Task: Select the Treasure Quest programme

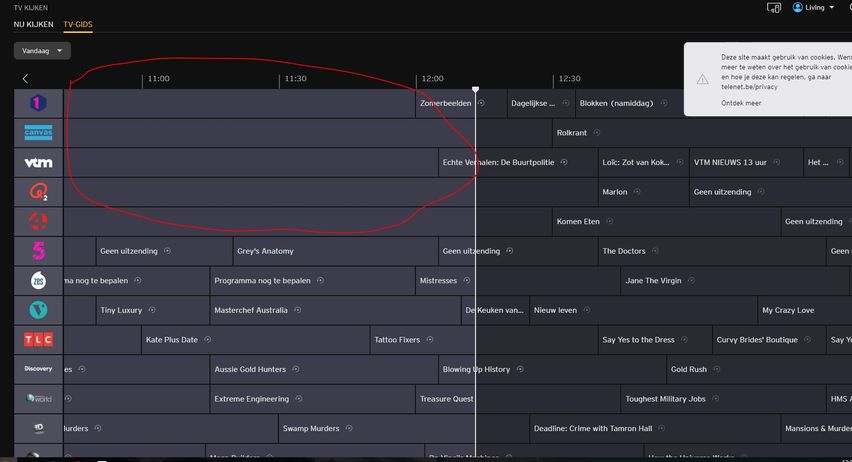Action: (447, 399)
